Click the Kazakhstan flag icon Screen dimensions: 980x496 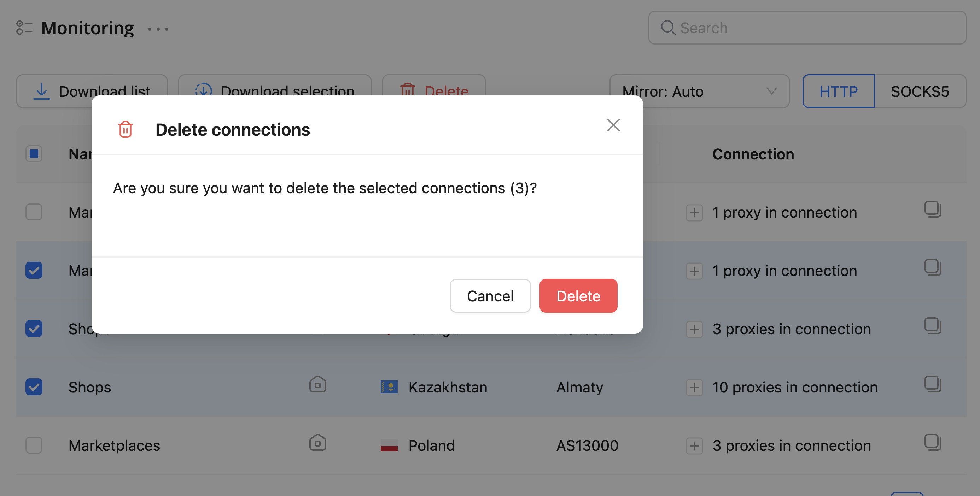pos(389,387)
